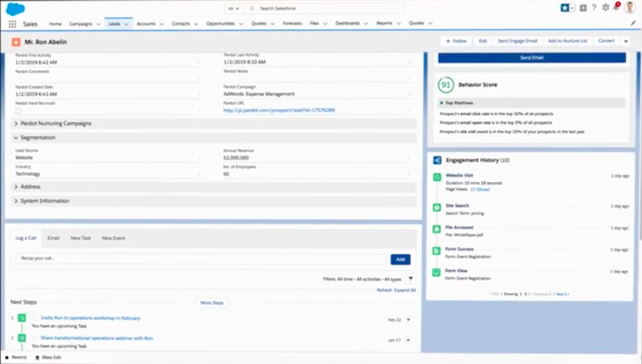This screenshot has height=364, width=642.
Task: Open the Help question mark icon
Action: pos(594,8)
